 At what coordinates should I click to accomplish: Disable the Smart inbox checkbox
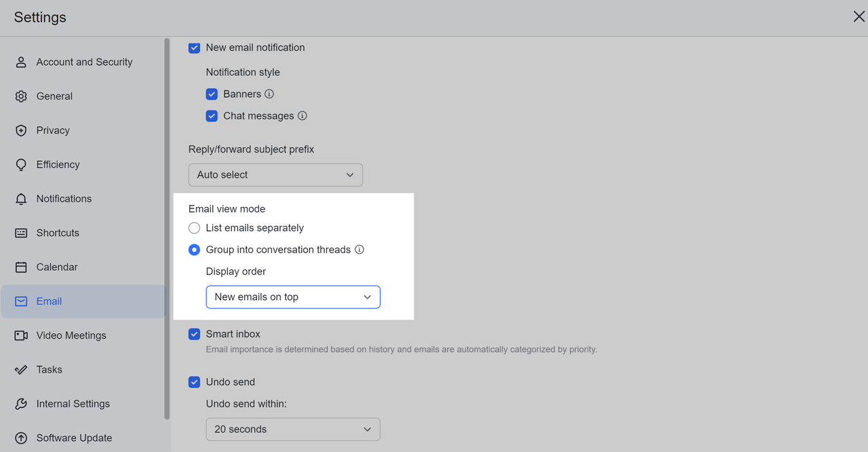click(x=195, y=334)
